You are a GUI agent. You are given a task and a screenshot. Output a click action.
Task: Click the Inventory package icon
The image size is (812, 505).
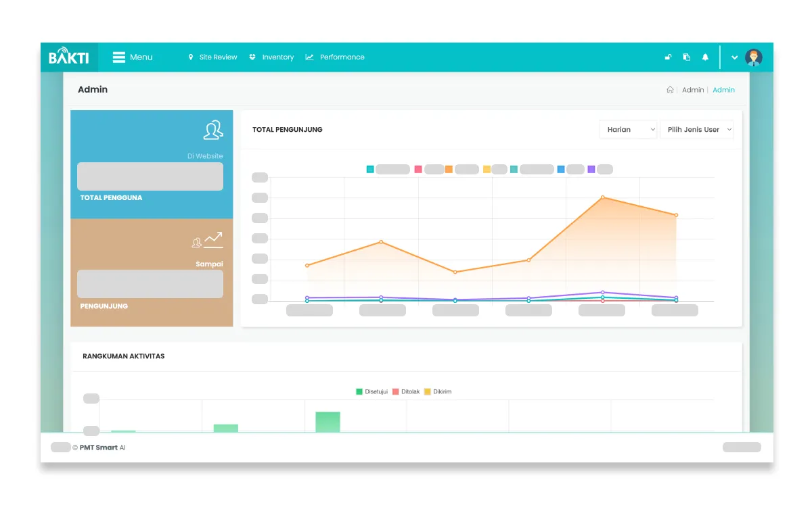252,57
